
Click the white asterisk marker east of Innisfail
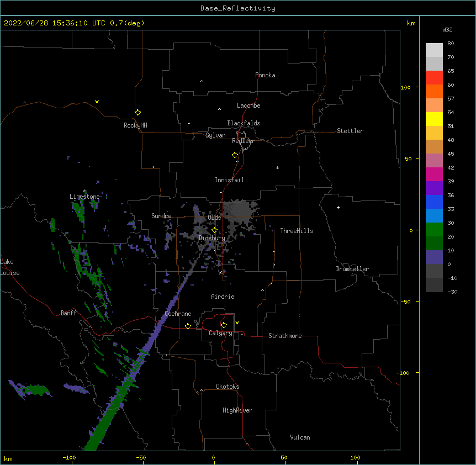coord(277,167)
